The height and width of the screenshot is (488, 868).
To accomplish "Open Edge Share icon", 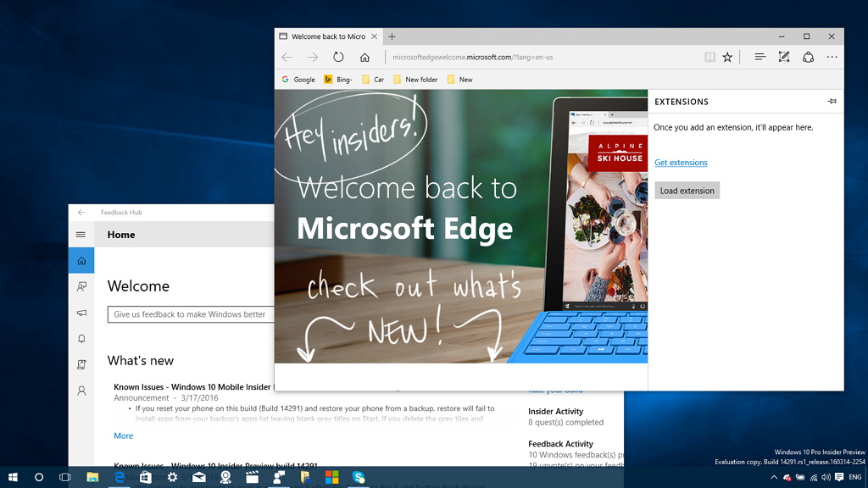I will pos(808,57).
